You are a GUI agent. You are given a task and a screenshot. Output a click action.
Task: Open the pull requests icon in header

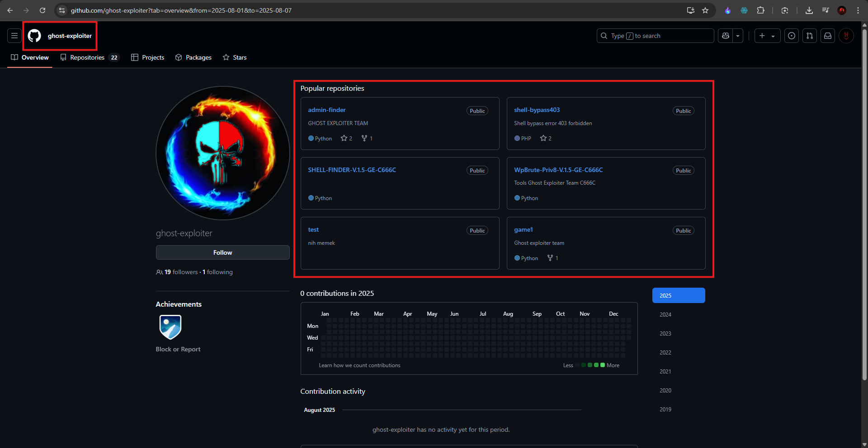810,36
